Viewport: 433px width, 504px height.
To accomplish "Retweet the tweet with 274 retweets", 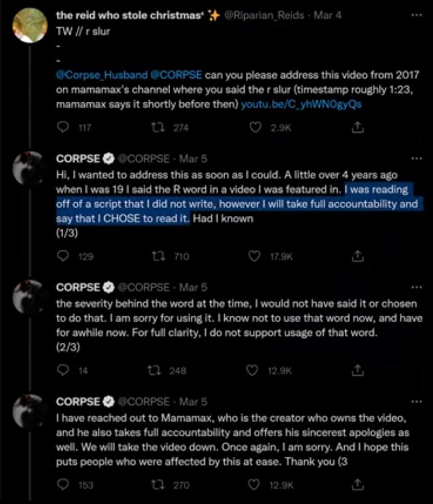I will click(x=158, y=128).
